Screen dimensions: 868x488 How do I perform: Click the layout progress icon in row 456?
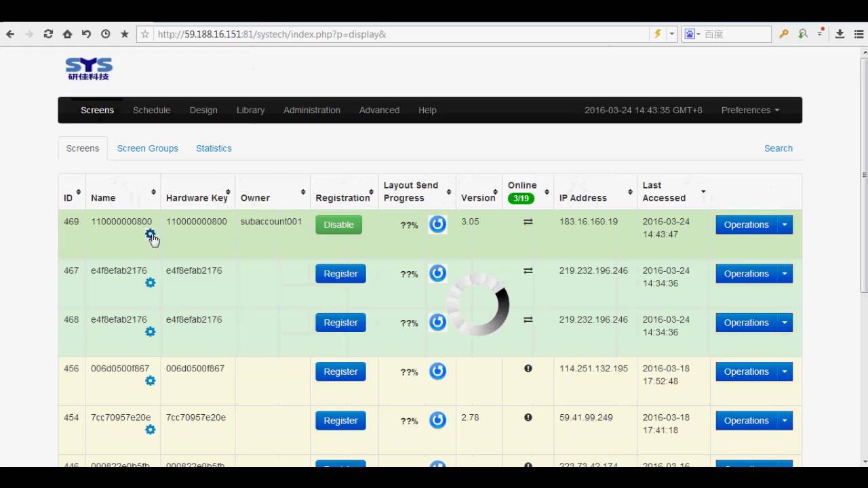(437, 371)
